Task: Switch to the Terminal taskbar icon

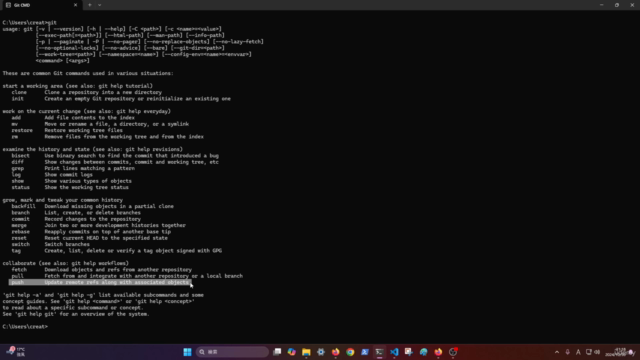Action: point(380,352)
